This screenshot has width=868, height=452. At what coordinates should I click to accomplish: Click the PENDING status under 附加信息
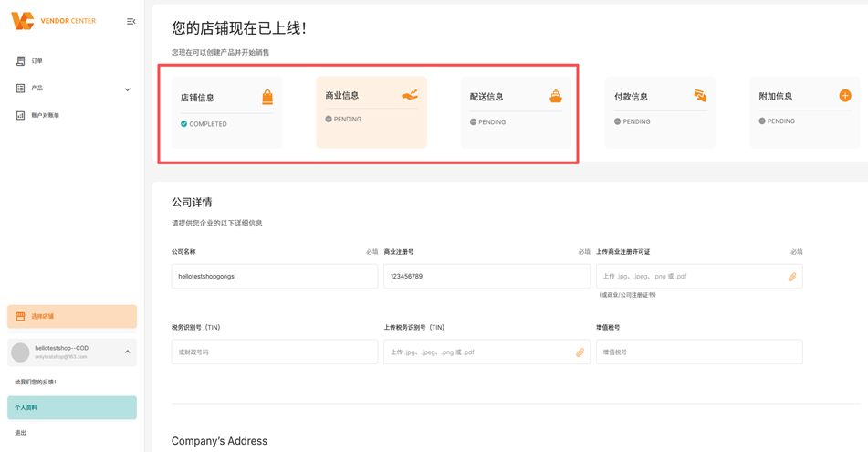tap(777, 121)
